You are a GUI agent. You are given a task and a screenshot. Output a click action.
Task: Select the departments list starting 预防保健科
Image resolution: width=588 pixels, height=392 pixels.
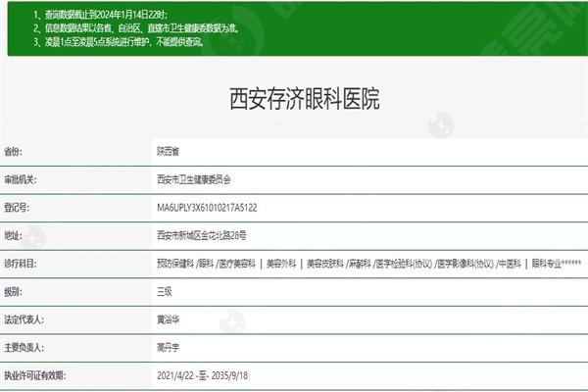tap(369, 264)
